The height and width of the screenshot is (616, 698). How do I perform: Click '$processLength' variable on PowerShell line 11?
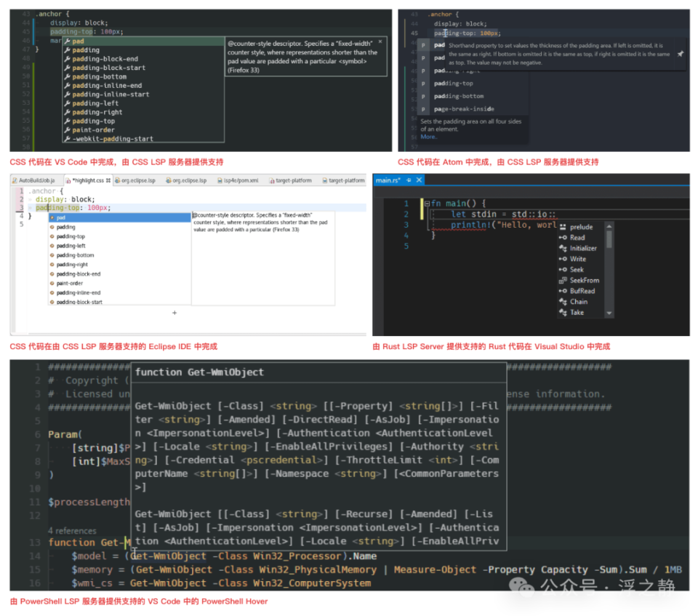pyautogui.click(x=89, y=503)
